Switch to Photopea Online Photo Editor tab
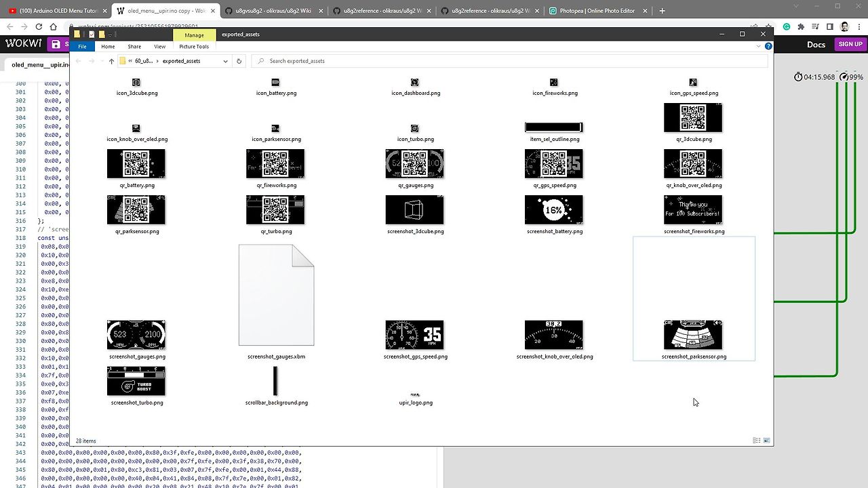The height and width of the screenshot is (488, 868). (598, 11)
